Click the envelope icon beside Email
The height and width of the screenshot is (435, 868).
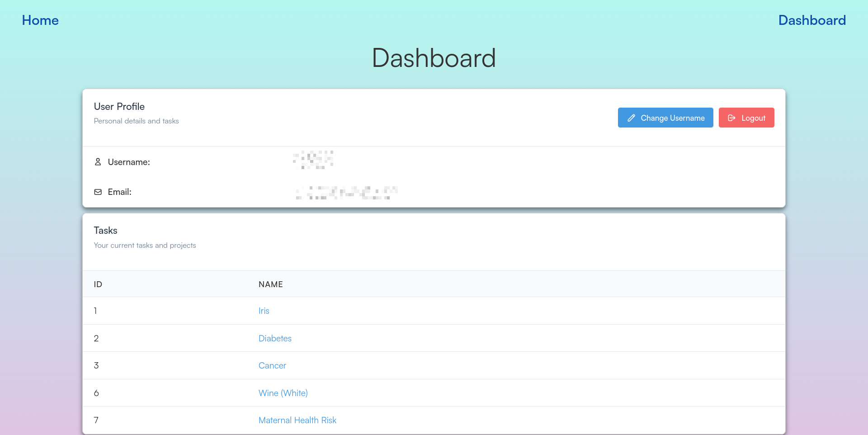pos(98,192)
